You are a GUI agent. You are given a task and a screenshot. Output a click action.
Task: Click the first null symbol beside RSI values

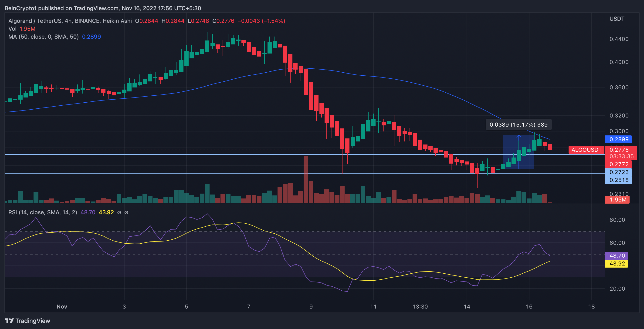click(x=119, y=213)
